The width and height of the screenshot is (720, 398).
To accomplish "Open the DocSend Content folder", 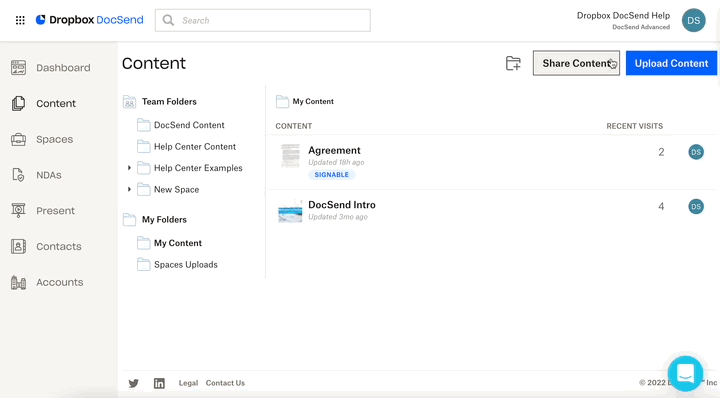I will 189,125.
